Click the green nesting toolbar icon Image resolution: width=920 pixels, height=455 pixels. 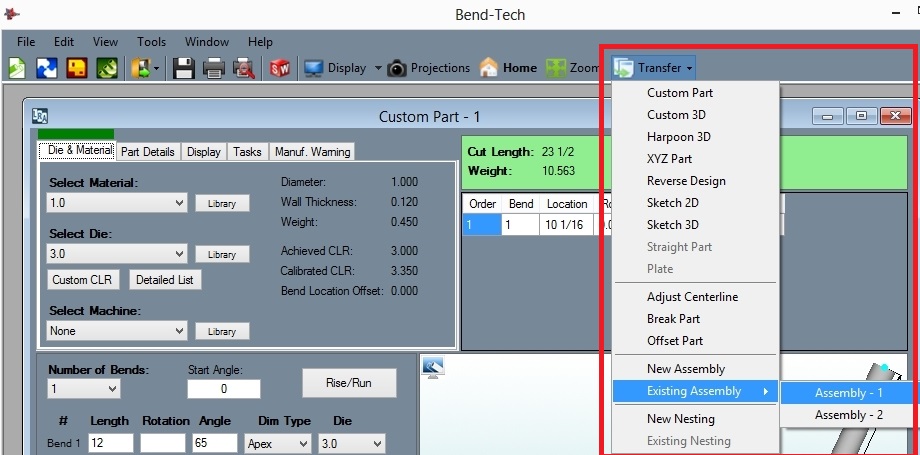(x=107, y=68)
